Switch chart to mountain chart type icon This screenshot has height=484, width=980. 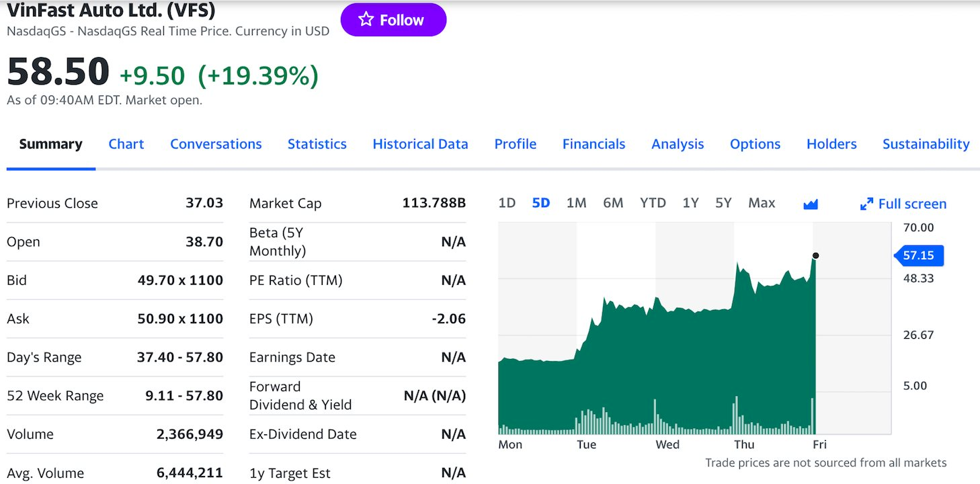pyautogui.click(x=811, y=204)
